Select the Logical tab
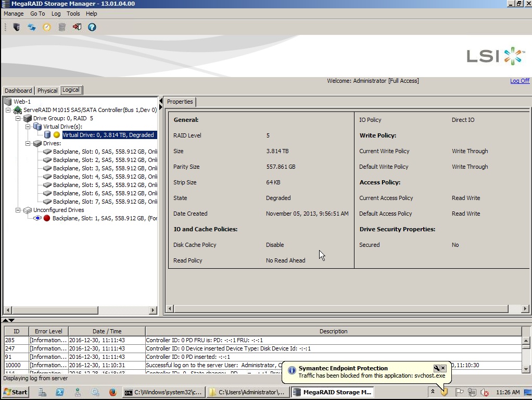The height and width of the screenshot is (400, 532). point(71,90)
